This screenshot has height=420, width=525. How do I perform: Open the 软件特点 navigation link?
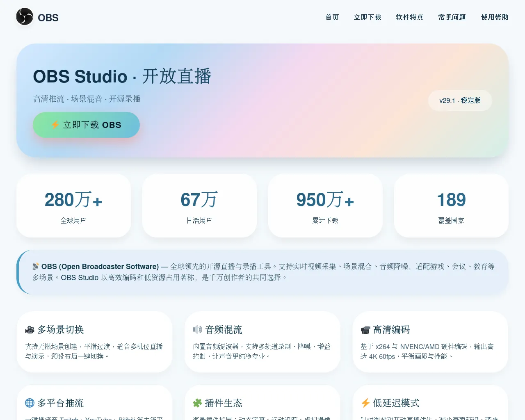point(410,17)
